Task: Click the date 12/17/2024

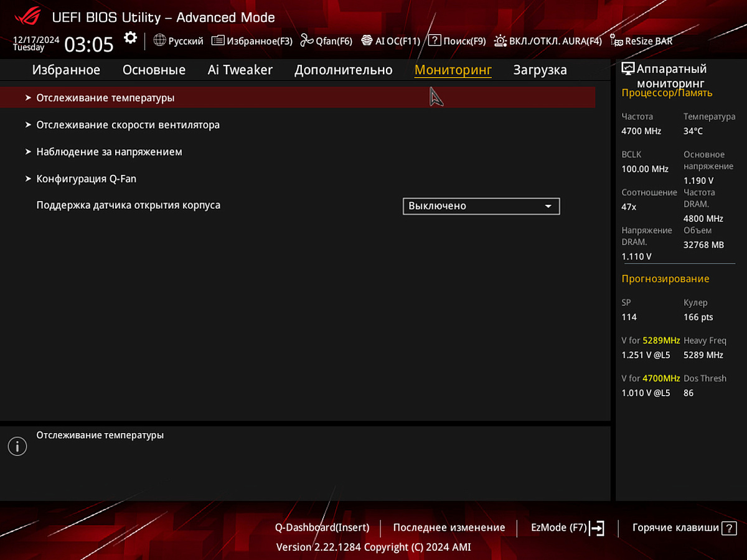Action: pos(36,40)
